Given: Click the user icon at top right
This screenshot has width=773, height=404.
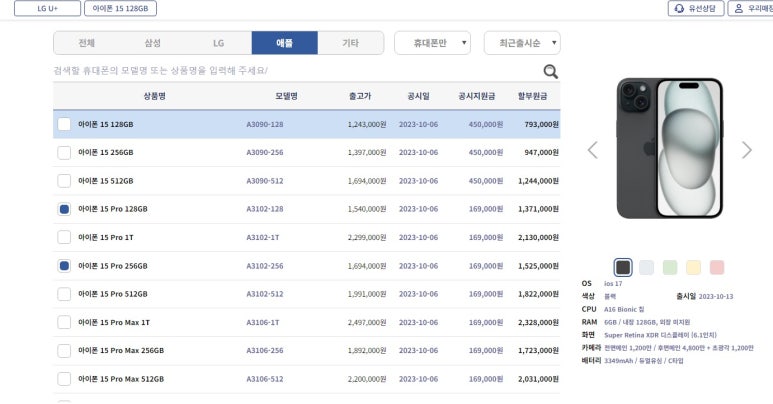Looking at the screenshot, I should coord(738,8).
